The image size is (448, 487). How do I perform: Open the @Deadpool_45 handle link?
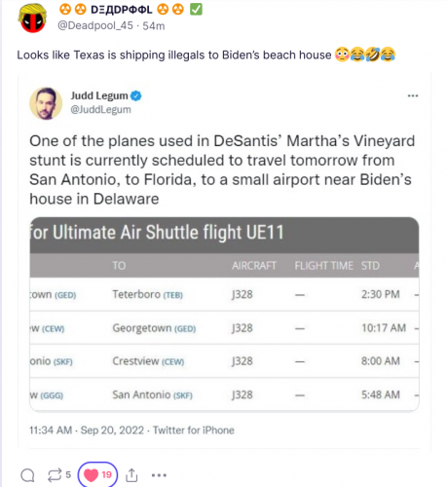tap(95, 25)
